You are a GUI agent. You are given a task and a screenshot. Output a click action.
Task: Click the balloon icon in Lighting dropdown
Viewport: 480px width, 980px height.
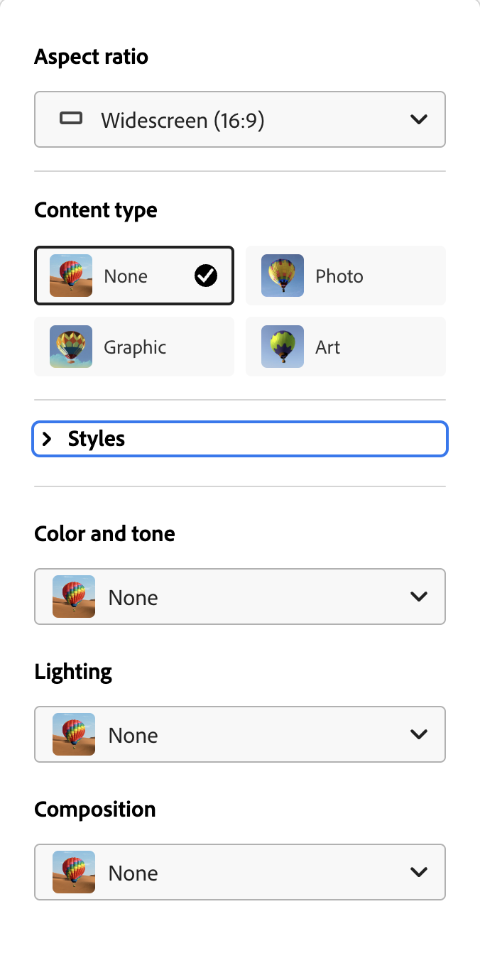[x=74, y=734]
